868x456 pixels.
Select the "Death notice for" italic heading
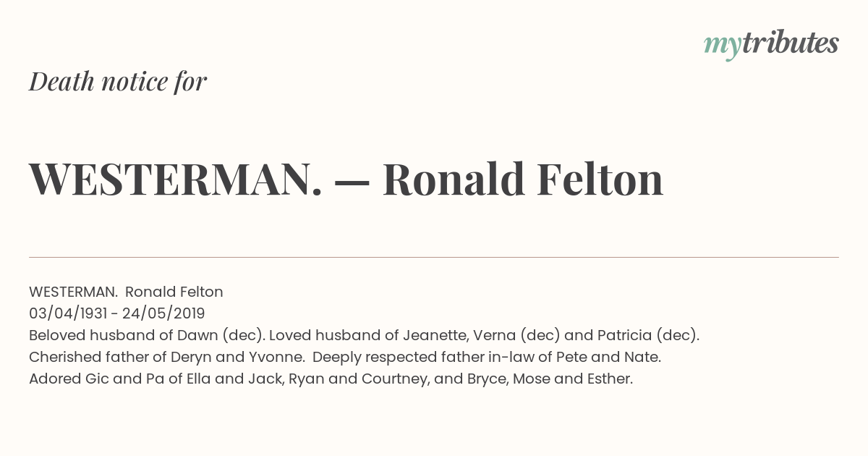[x=118, y=81]
